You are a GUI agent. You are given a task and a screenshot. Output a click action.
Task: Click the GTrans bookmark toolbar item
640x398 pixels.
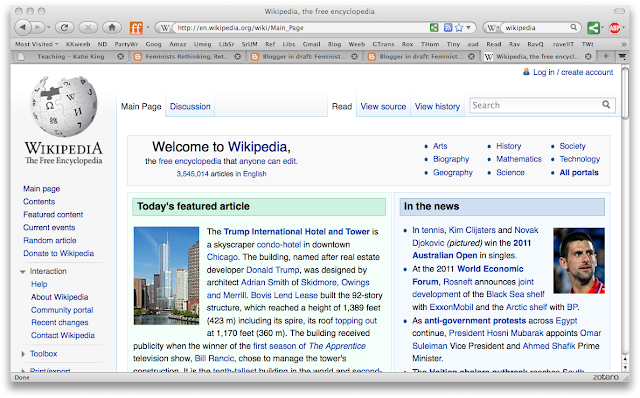383,44
